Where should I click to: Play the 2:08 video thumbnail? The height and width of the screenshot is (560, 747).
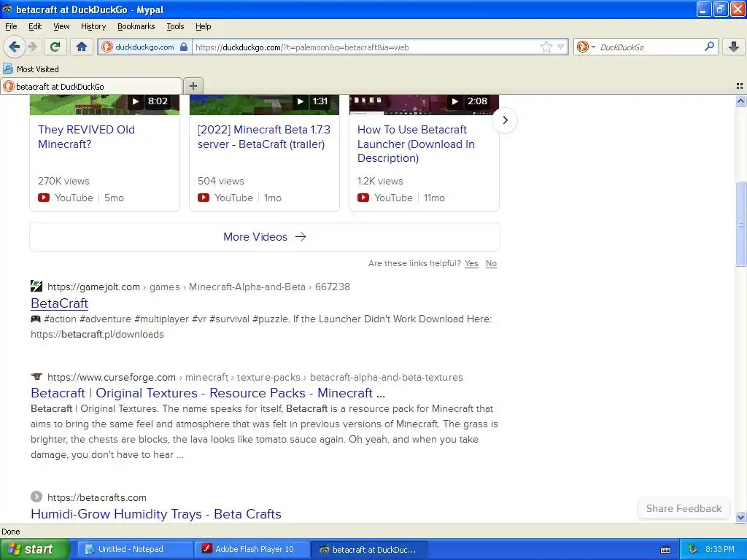[424, 104]
